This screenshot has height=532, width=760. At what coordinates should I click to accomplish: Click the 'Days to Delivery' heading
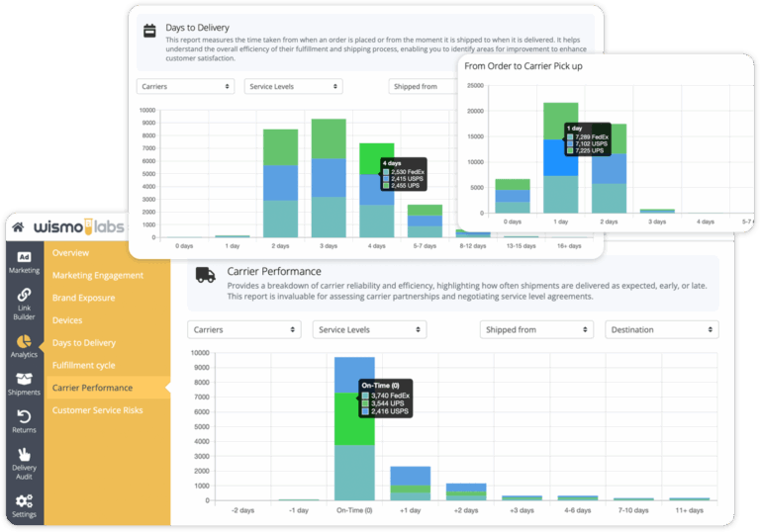click(197, 28)
